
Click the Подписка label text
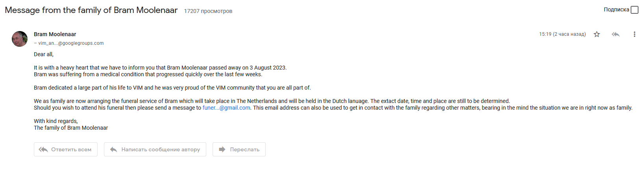pyautogui.click(x=616, y=10)
